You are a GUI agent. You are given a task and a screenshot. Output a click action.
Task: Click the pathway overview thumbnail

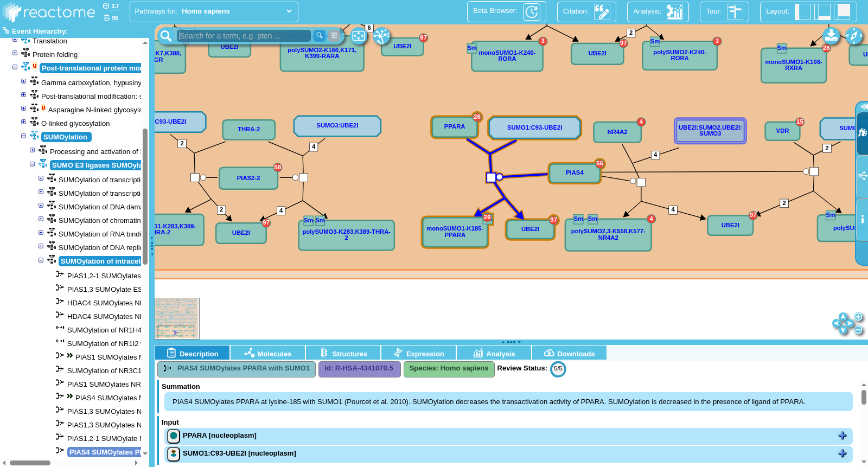(177, 318)
